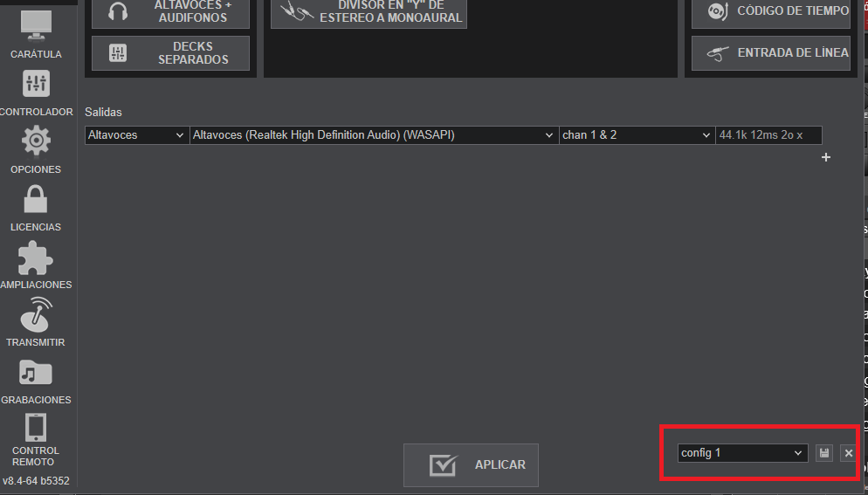This screenshot has height=495, width=868.
Task: Choose Divisor en Y estéreo a monoaural
Action: click(x=369, y=12)
